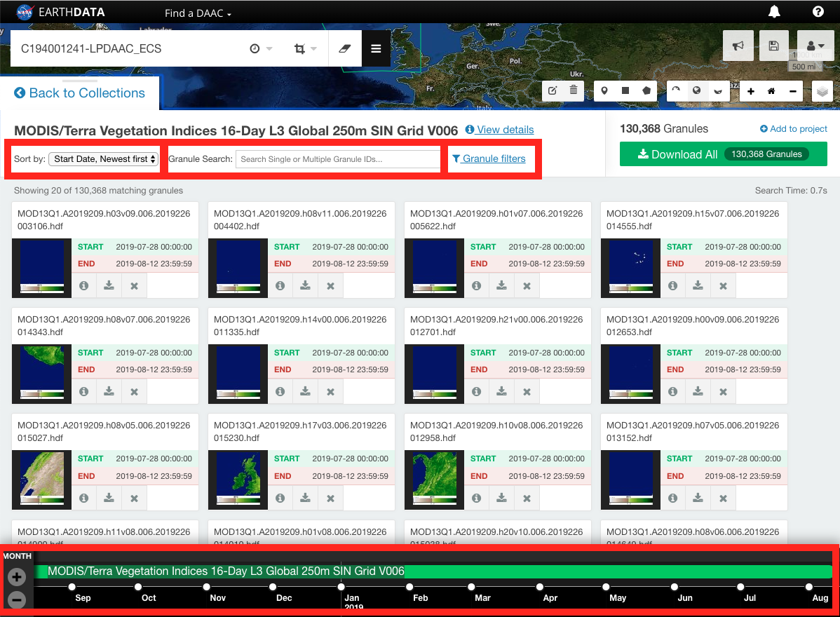Click the save project floppy disk icon
840x617 pixels.
point(773,46)
